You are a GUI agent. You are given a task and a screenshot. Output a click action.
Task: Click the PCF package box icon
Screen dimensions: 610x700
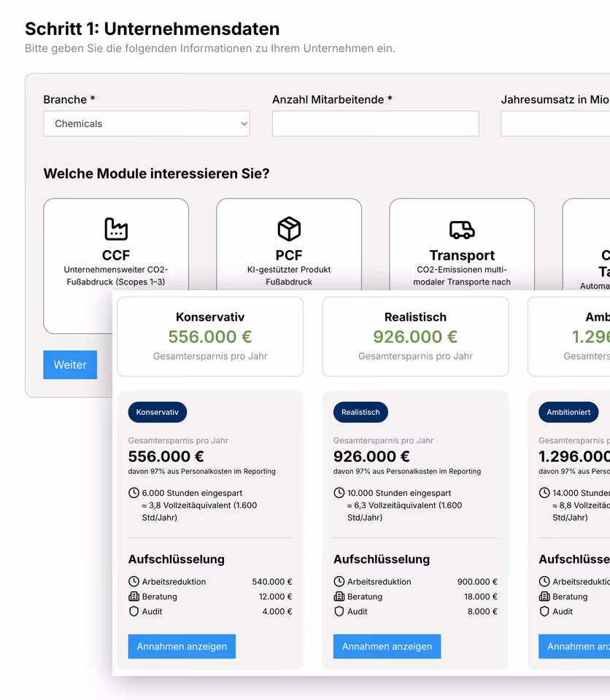tap(289, 229)
